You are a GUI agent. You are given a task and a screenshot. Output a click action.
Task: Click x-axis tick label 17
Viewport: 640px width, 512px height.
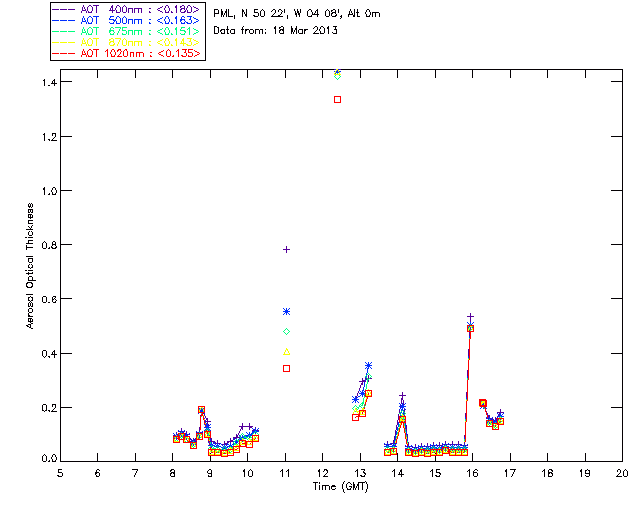tap(510, 473)
